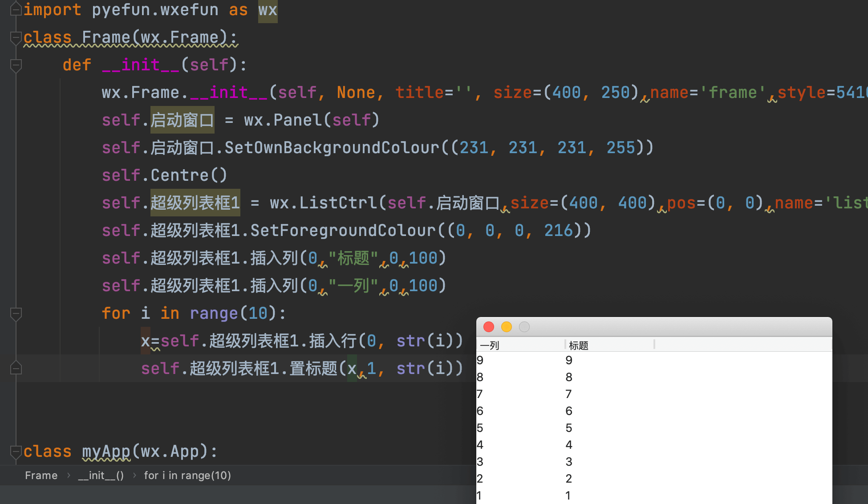Select row 7 in the 一列 column
The image size is (868, 504).
point(480,394)
